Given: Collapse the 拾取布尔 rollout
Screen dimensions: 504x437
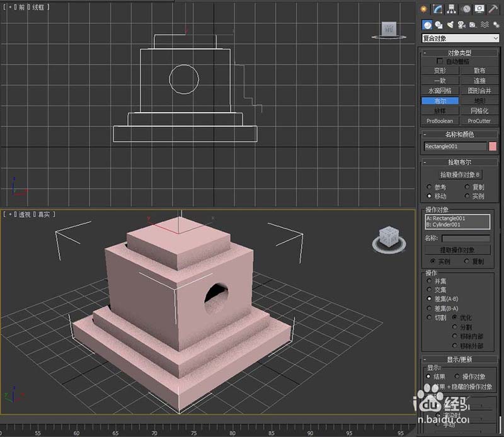Looking at the screenshot, I should (460, 162).
